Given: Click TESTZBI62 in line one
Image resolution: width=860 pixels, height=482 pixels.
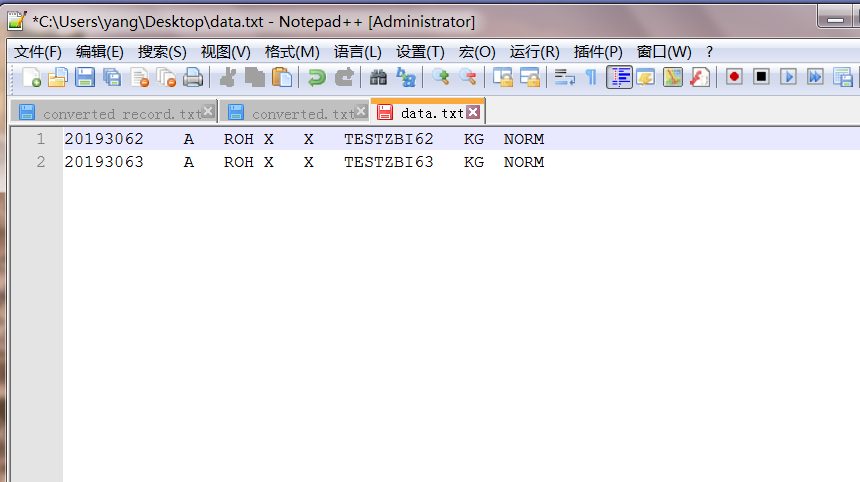Looking at the screenshot, I should (389, 139).
